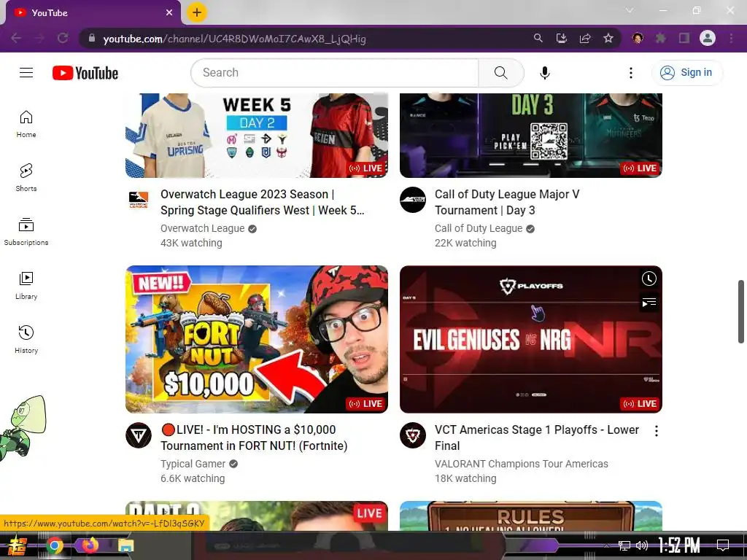Click the colorful extension avatar icon
Viewport: 747px width, 560px height.
pyautogui.click(x=638, y=38)
